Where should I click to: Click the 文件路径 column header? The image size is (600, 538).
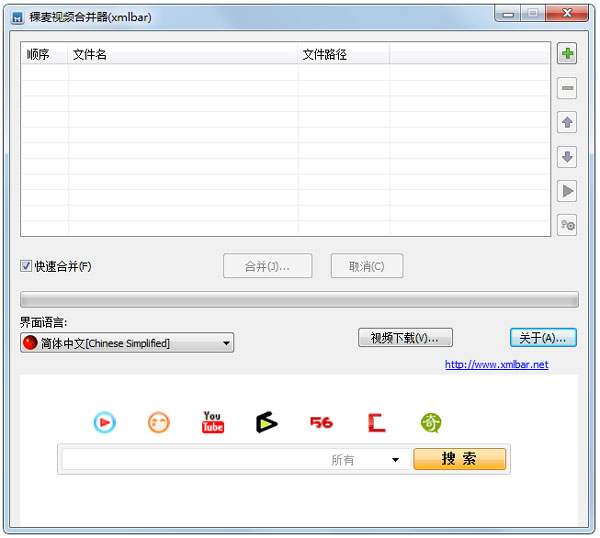344,54
